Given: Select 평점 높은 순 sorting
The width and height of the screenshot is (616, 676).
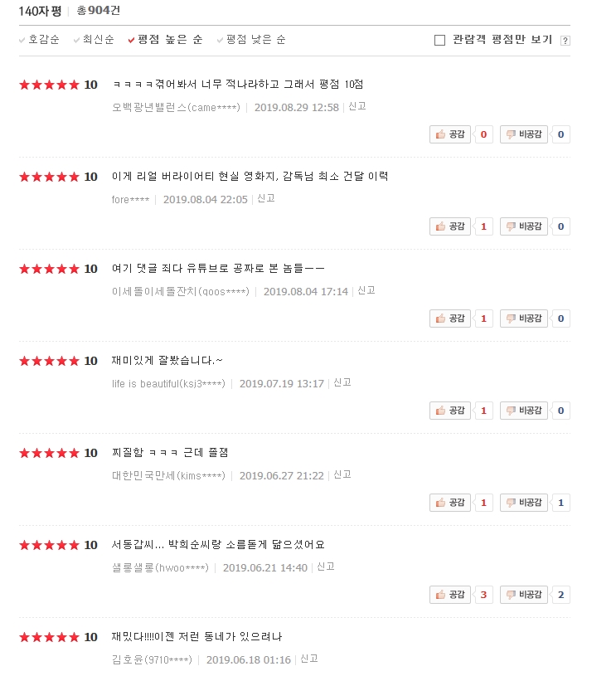Looking at the screenshot, I should tap(166, 40).
